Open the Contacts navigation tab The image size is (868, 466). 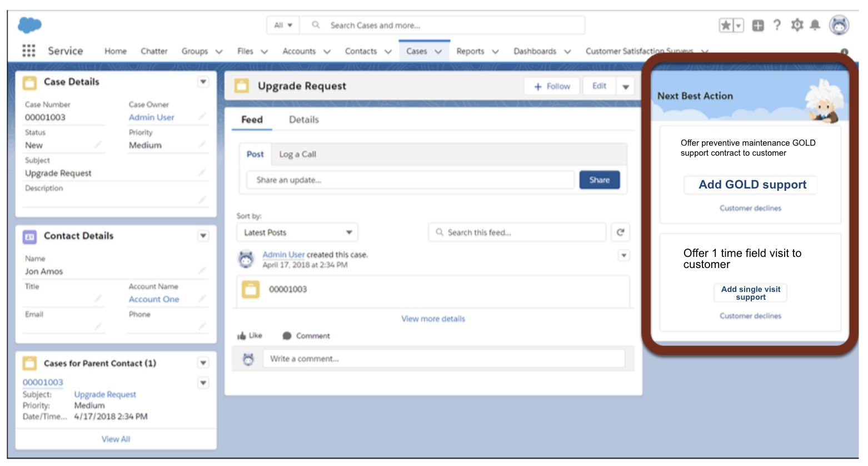361,51
